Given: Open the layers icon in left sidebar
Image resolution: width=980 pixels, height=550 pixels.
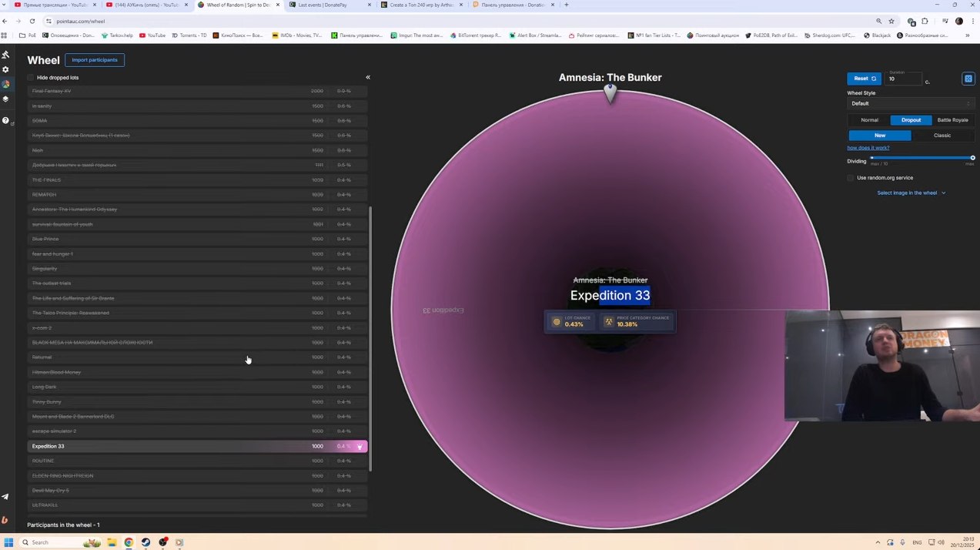Looking at the screenshot, I should pos(5,99).
